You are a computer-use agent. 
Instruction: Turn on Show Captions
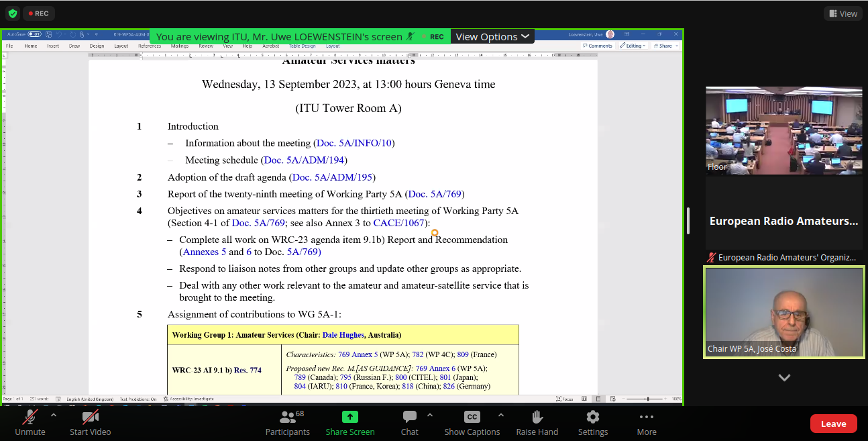coord(472,424)
